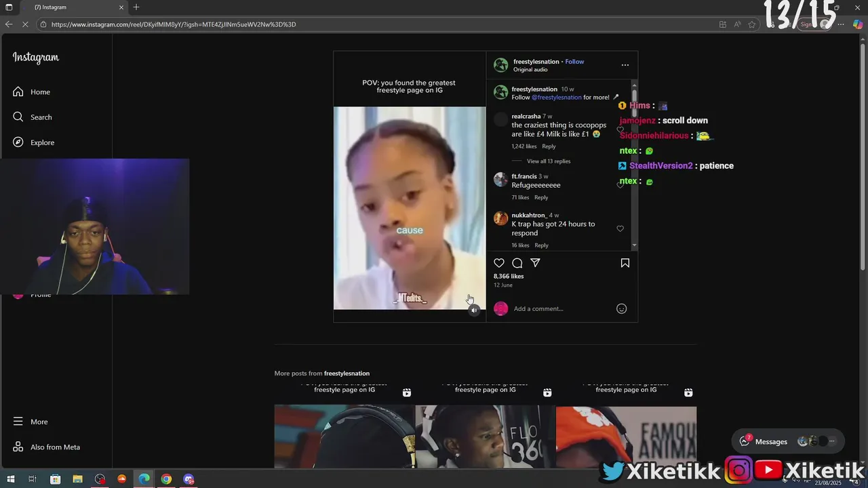Image resolution: width=868 pixels, height=488 pixels.
Task: View who liked: 8,366 likes
Action: pos(509,277)
